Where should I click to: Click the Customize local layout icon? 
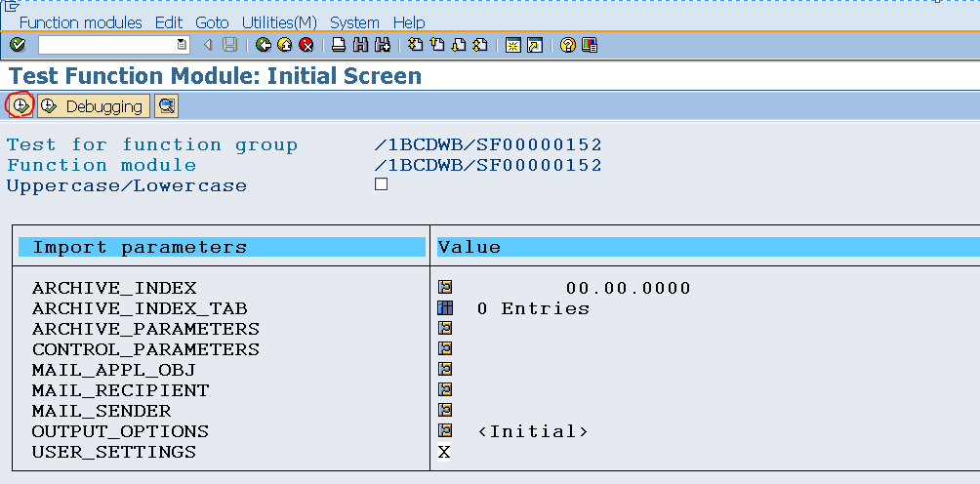[590, 45]
